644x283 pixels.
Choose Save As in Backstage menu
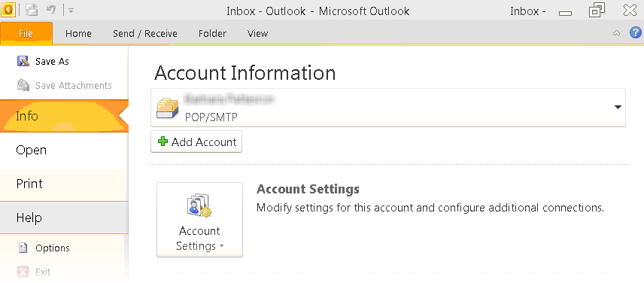(x=52, y=61)
